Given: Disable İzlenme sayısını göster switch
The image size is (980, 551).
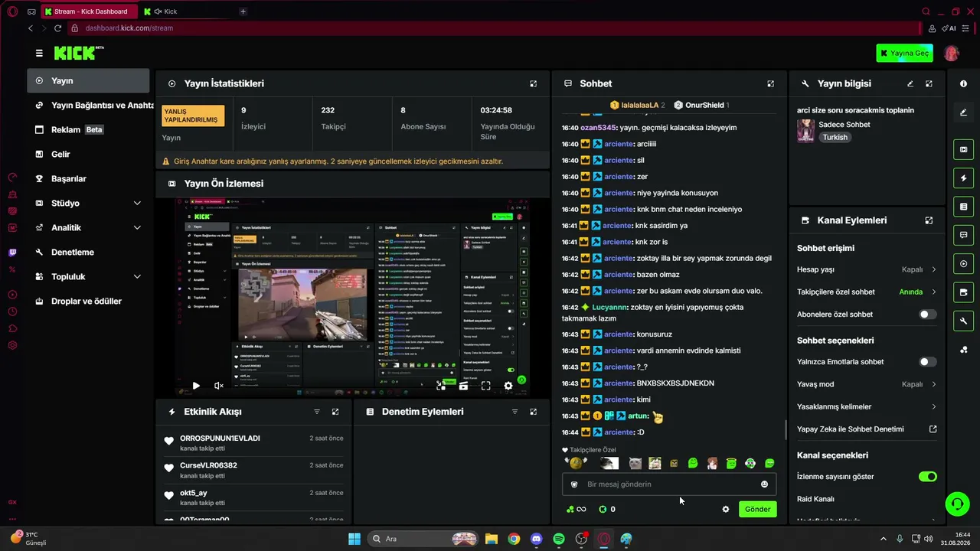Looking at the screenshot, I should tap(927, 477).
